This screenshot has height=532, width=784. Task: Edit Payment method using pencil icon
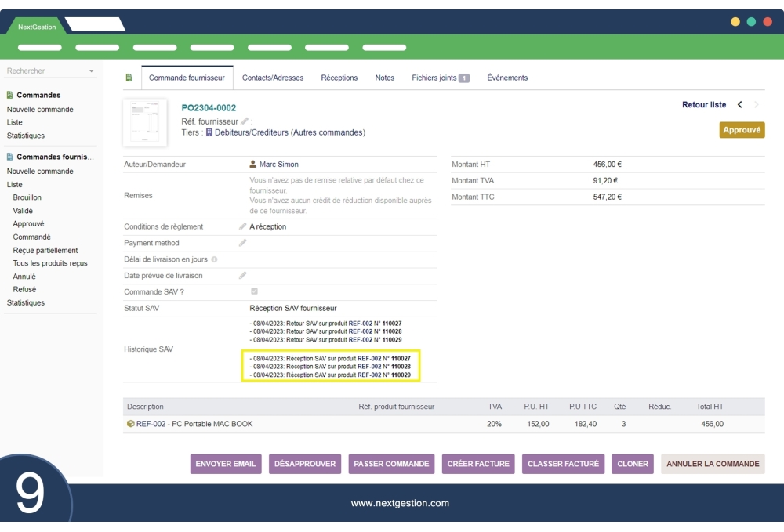pos(242,243)
